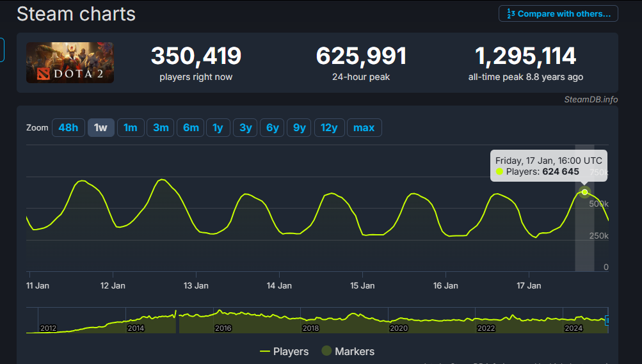Click the Compare with others button
The image size is (642, 364).
558,13
